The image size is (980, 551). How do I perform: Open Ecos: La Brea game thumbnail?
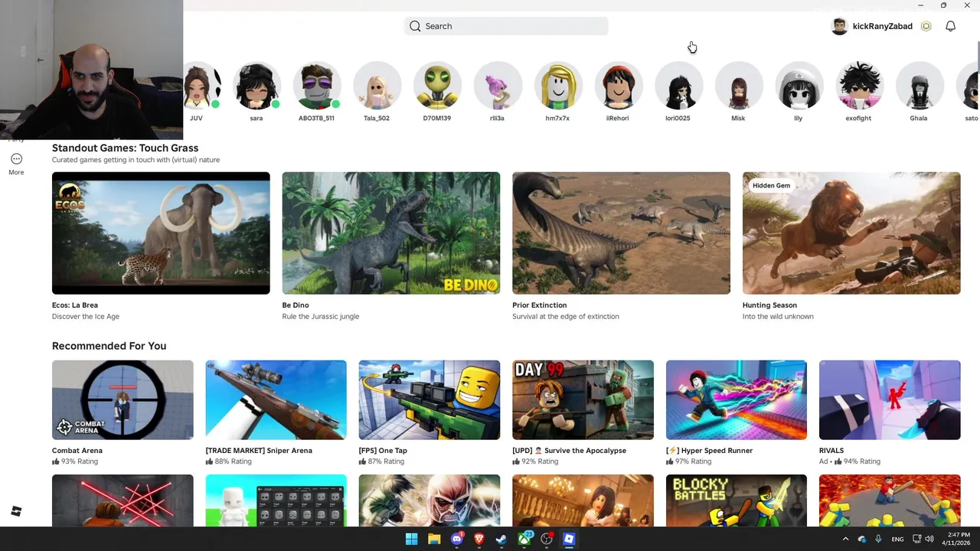161,233
